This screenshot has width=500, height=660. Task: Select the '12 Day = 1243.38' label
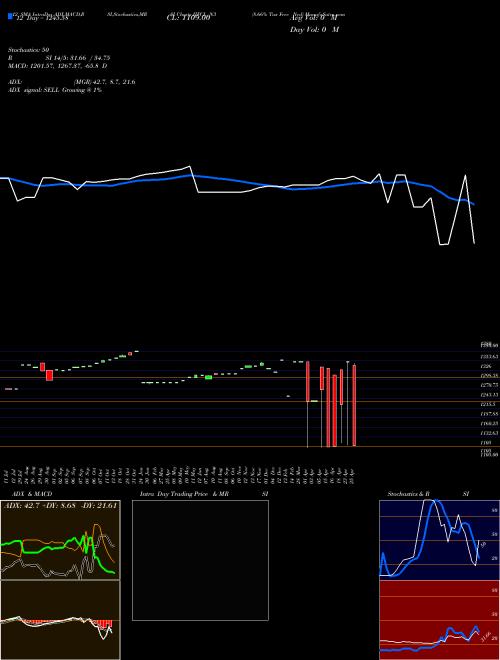[42, 18]
